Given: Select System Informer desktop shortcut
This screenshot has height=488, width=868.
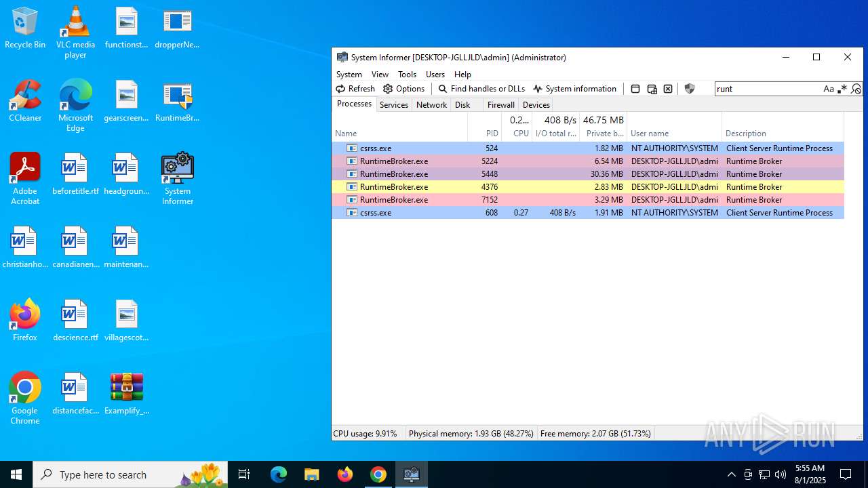Looking at the screenshot, I should (178, 179).
